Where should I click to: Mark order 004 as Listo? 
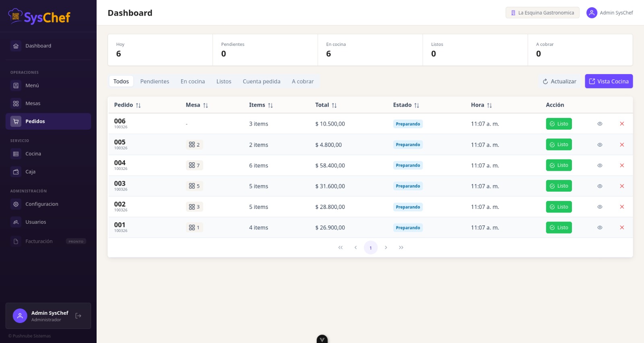[559, 165]
